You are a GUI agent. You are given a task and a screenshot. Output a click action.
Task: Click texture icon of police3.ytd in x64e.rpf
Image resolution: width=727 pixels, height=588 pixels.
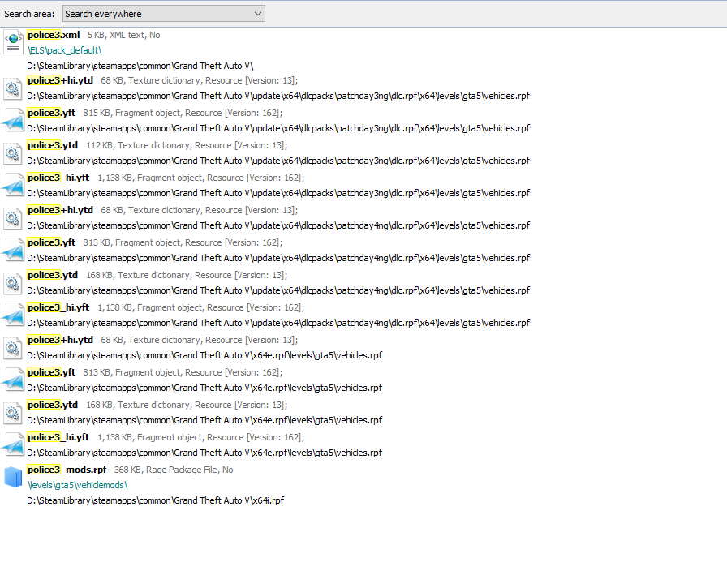point(13,412)
